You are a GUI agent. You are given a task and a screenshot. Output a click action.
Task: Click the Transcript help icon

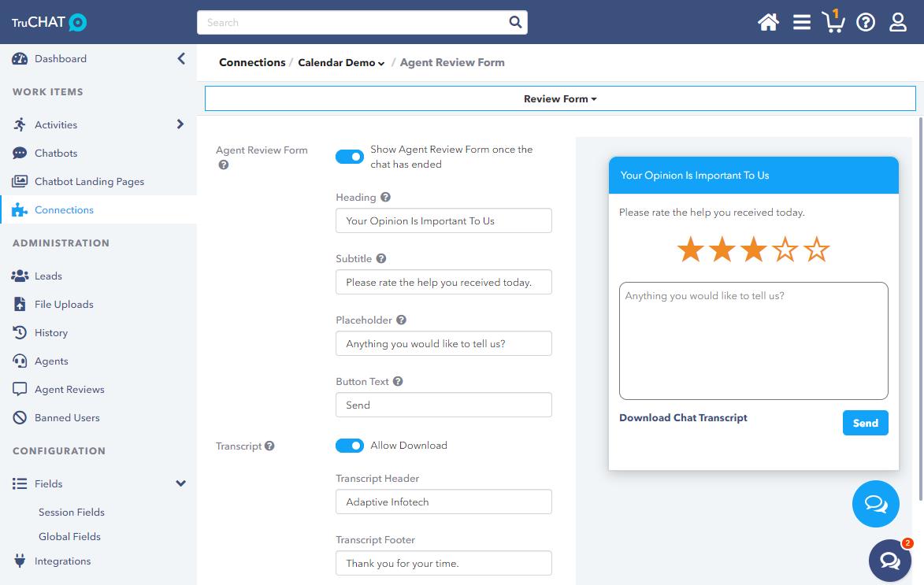[x=269, y=446]
